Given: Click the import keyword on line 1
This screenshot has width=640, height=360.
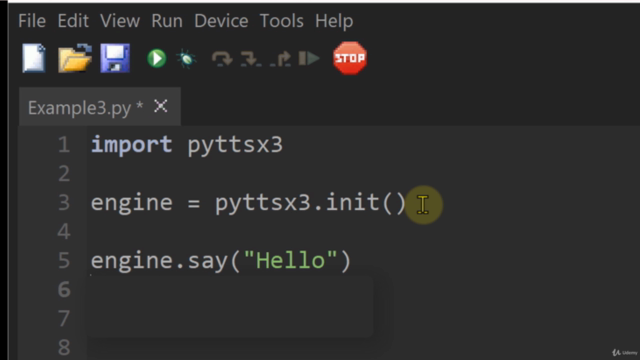Looking at the screenshot, I should [x=131, y=145].
